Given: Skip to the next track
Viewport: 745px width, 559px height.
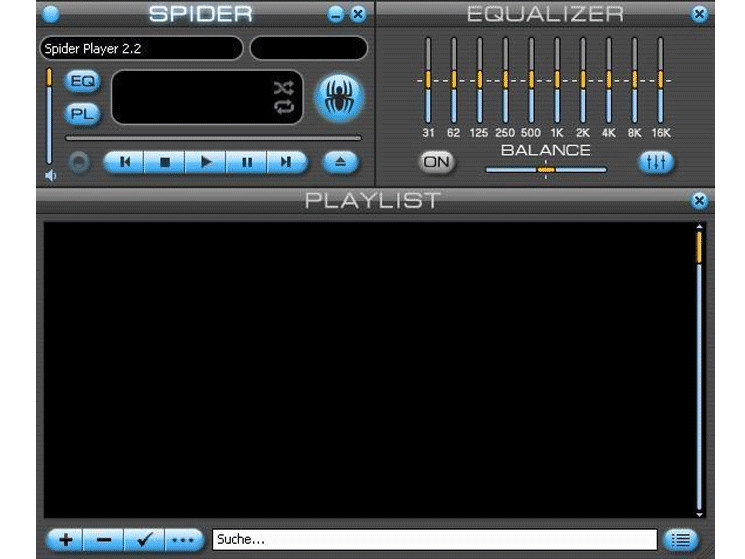Looking at the screenshot, I should click(x=286, y=161).
